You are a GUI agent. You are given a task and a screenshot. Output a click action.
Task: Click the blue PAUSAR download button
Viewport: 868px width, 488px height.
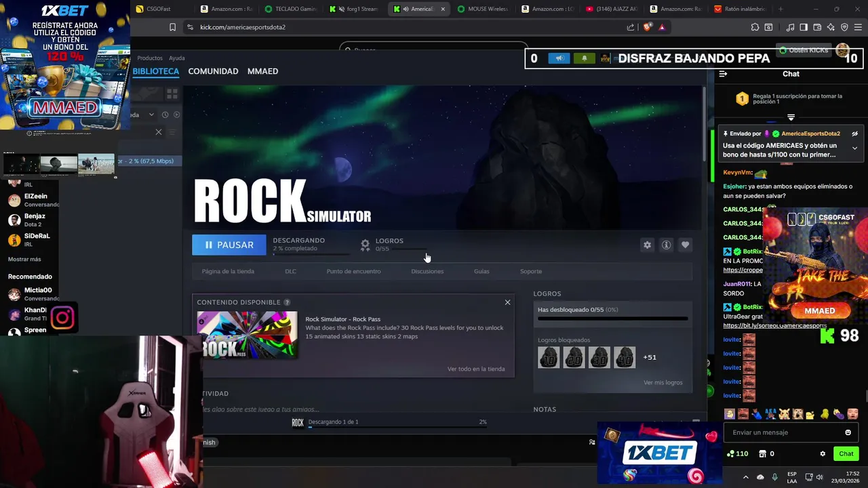229,245
